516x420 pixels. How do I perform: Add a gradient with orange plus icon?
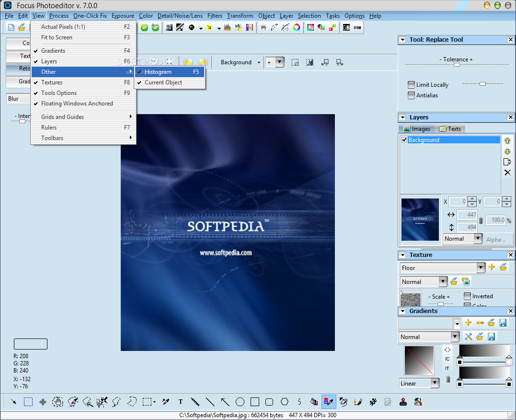pos(468,323)
